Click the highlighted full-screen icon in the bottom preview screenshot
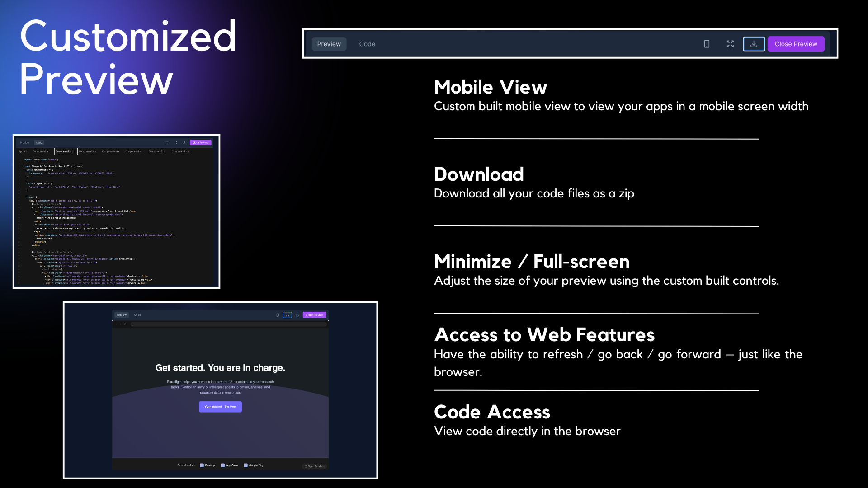The height and width of the screenshot is (488, 868). click(x=287, y=315)
